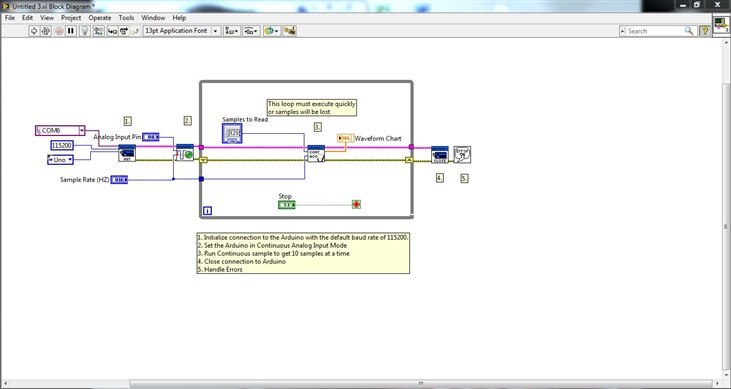
Task: Click the VI icon pane at top right
Action: click(721, 25)
